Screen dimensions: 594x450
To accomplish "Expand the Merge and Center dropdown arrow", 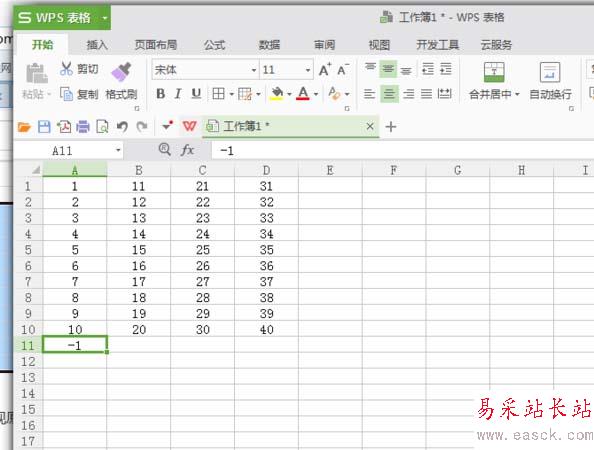I will (517, 94).
